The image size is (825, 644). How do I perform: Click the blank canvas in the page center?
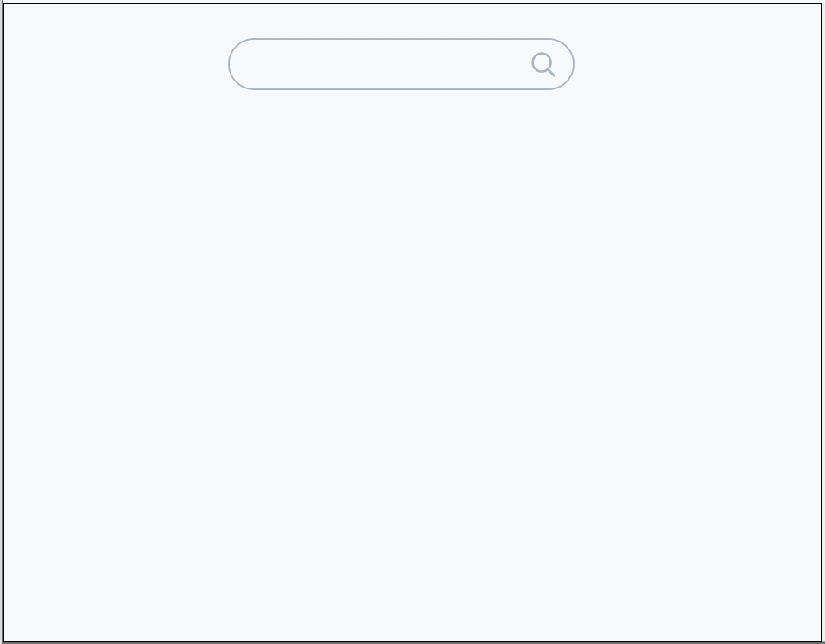click(x=412, y=322)
